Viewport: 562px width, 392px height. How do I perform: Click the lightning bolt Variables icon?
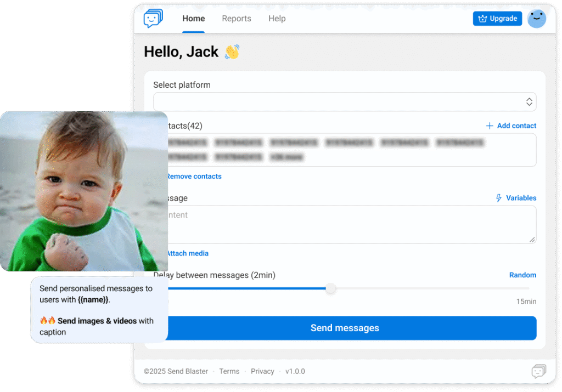point(499,198)
